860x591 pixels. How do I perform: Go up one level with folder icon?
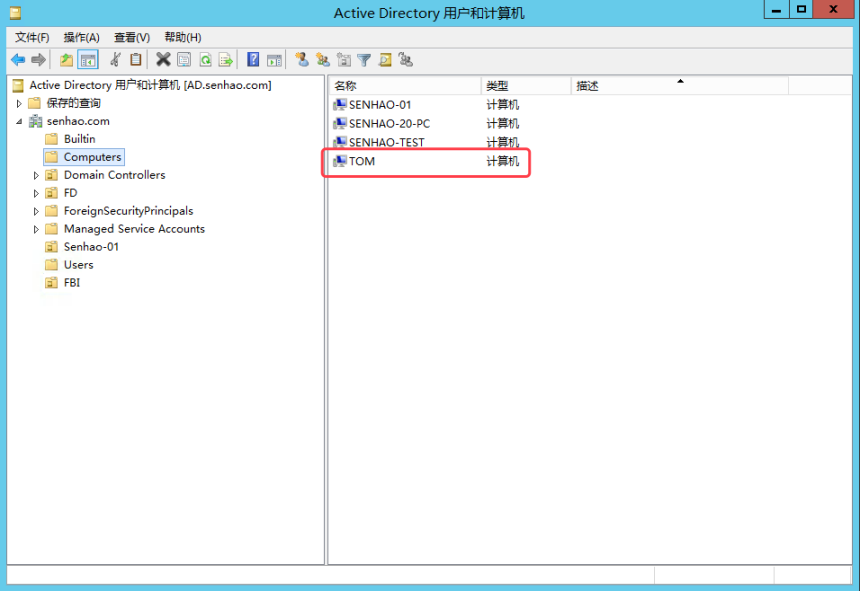pyautogui.click(x=66, y=60)
